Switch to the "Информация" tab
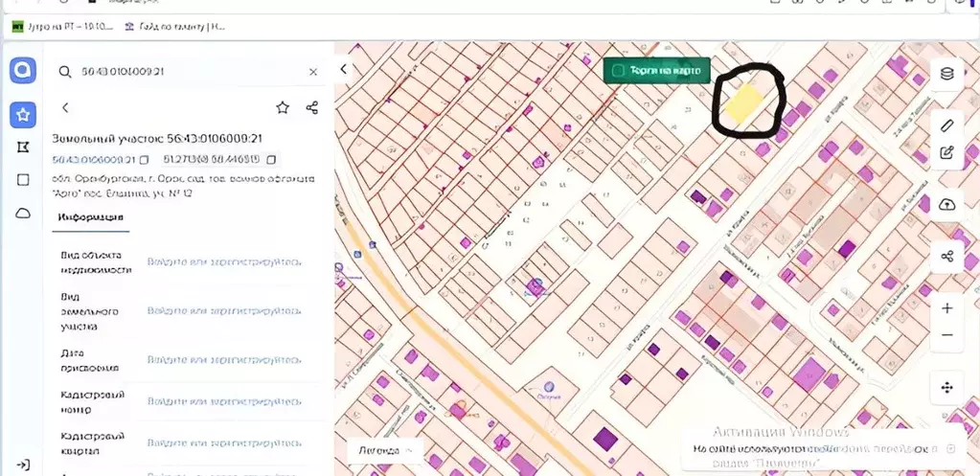This screenshot has width=980, height=476. tap(90, 216)
